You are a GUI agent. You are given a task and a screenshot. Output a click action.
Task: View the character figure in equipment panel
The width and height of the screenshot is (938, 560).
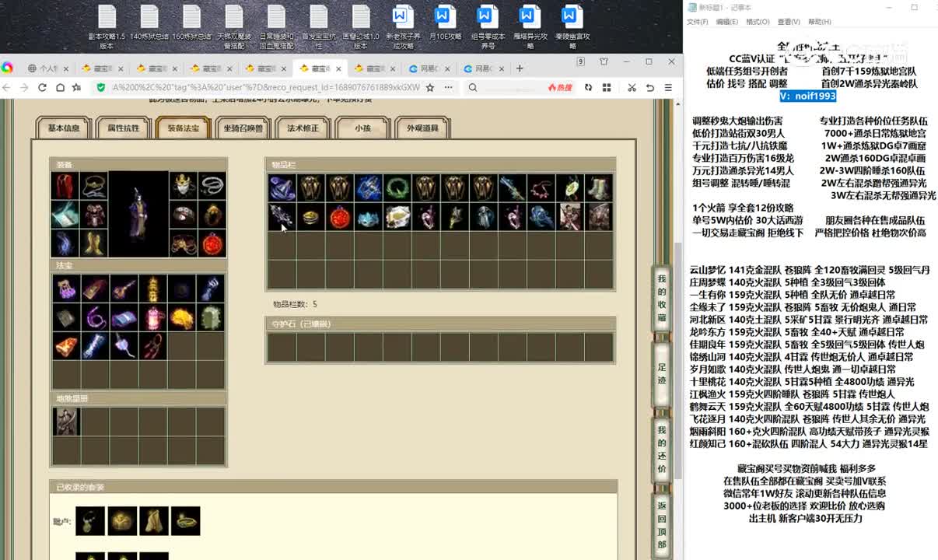tap(138, 215)
